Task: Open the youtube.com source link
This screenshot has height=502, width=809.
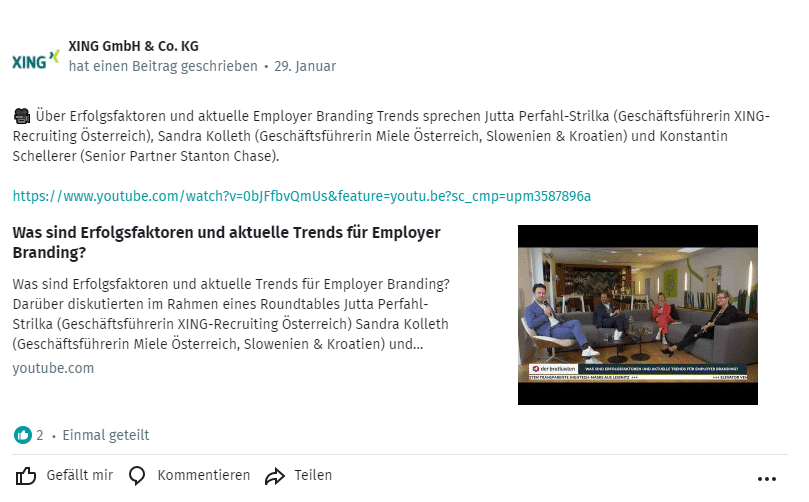Action: (53, 368)
